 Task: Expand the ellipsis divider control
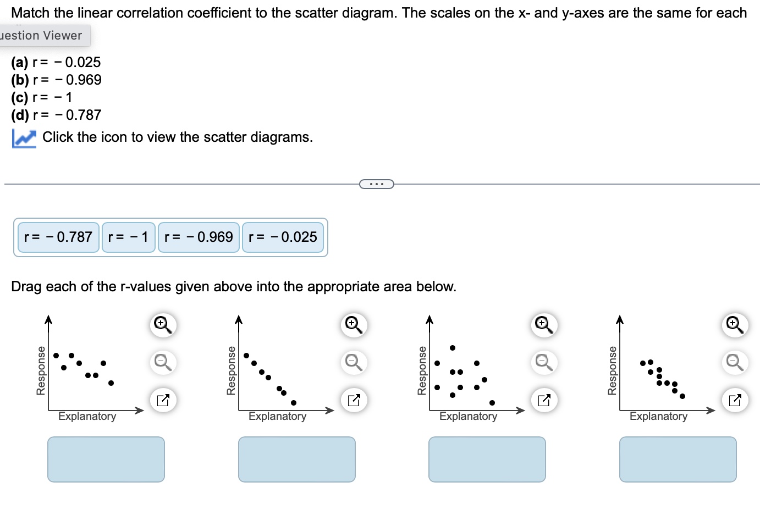tap(376, 184)
